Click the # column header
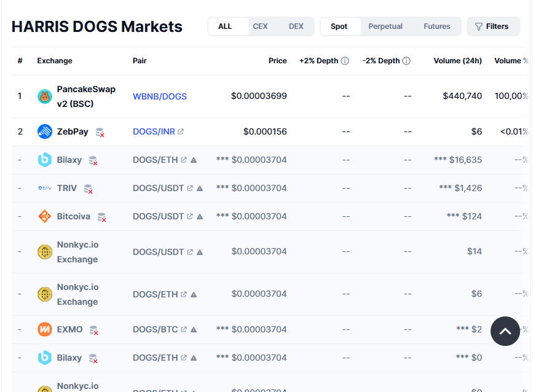 point(20,61)
